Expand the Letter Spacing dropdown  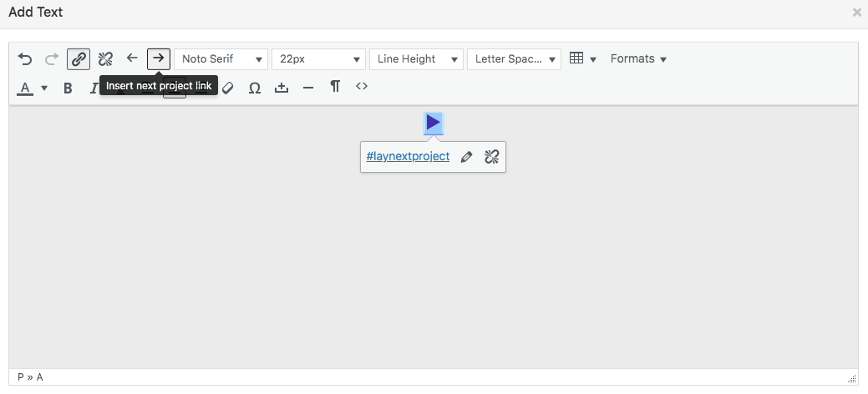[513, 59]
